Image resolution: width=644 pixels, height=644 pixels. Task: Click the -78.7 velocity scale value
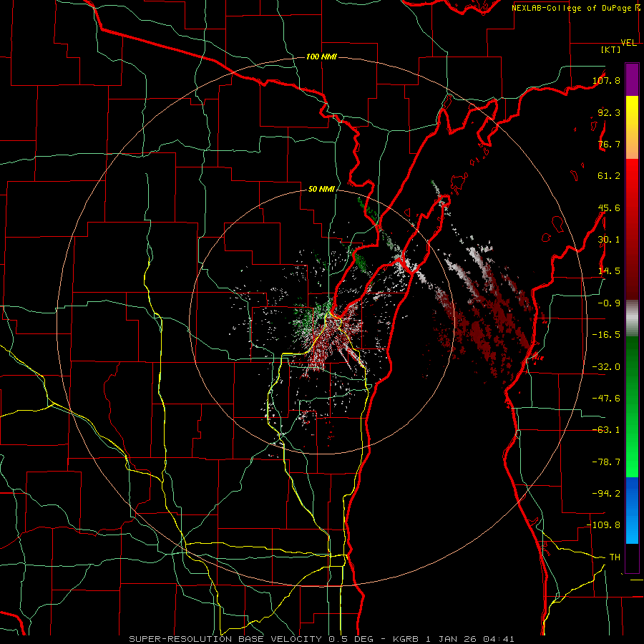[606, 462]
